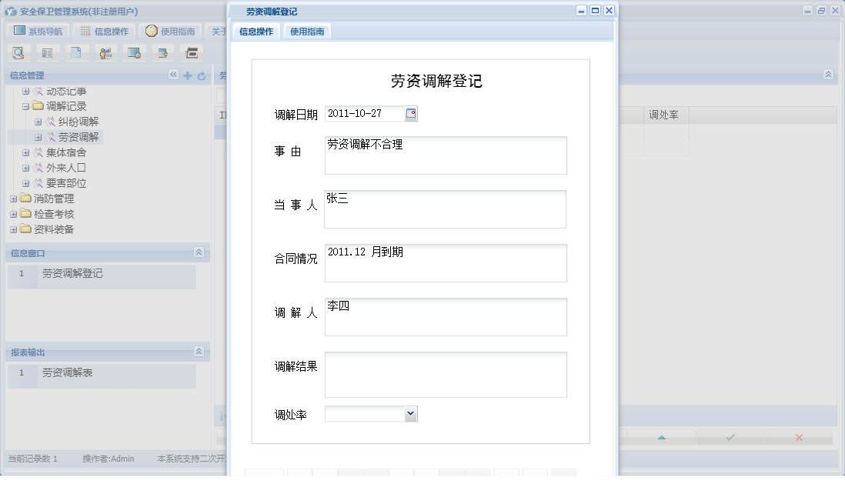Screen dimensions: 845x504
Task: Switch to the 使用指南 tab
Action: click(x=307, y=32)
